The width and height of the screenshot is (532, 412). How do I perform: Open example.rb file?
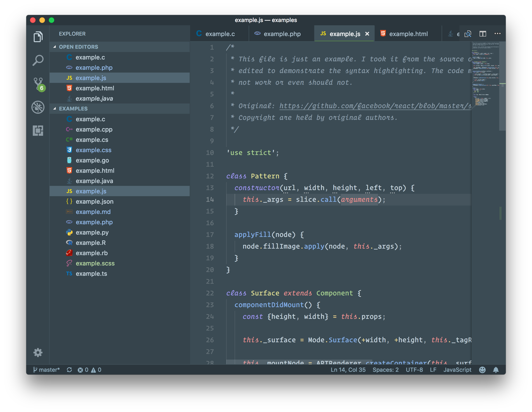click(120, 253)
